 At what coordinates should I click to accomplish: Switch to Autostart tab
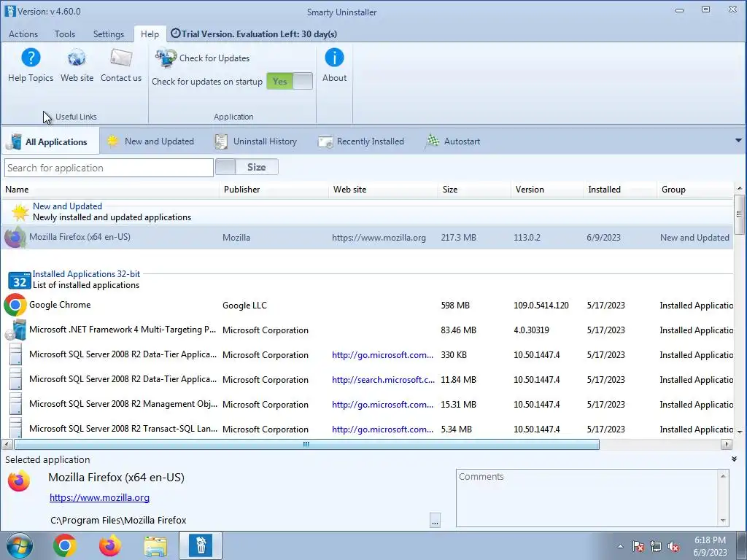(x=453, y=141)
